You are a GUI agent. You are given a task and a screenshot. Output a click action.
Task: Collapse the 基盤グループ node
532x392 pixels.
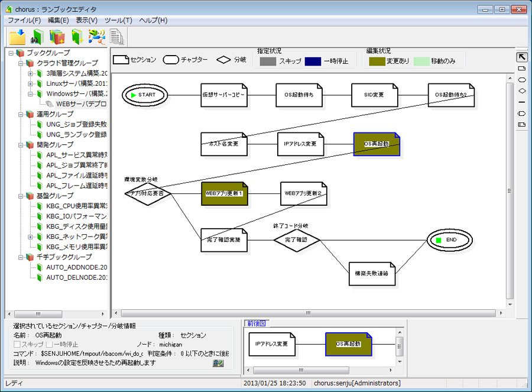point(21,196)
